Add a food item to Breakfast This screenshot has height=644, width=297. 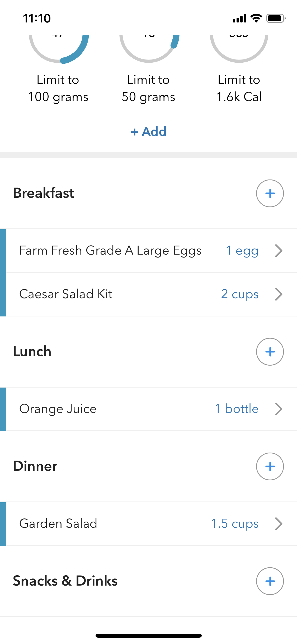point(270,193)
